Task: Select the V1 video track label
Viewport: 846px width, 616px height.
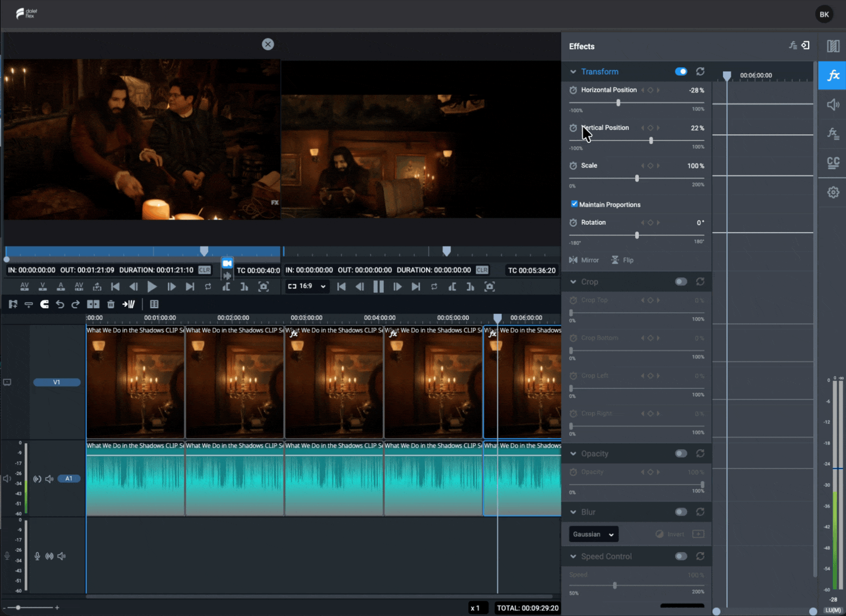Action: coord(56,382)
